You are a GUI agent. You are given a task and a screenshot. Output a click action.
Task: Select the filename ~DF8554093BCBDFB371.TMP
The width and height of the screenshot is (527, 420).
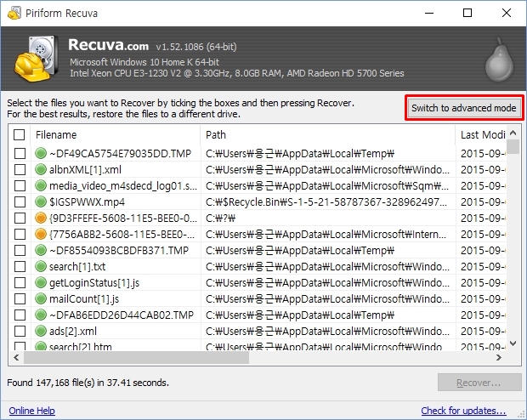(119, 250)
